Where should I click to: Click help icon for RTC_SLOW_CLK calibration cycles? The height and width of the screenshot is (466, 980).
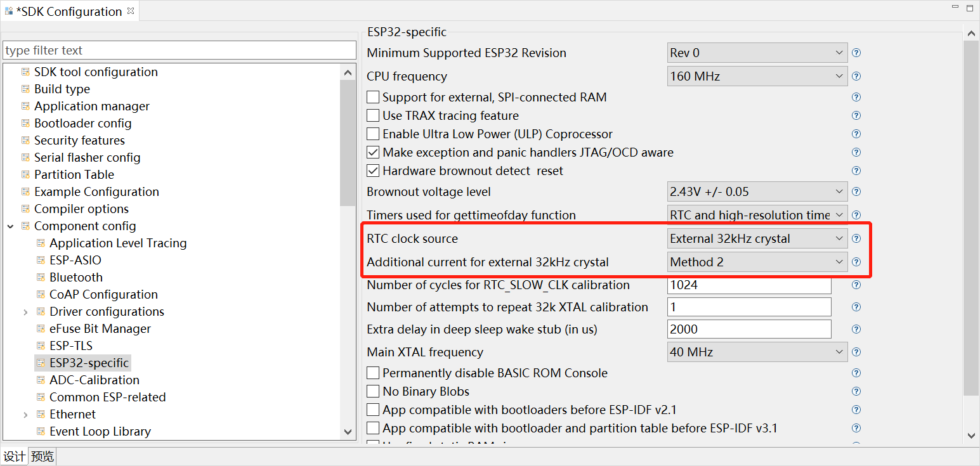[x=856, y=285]
